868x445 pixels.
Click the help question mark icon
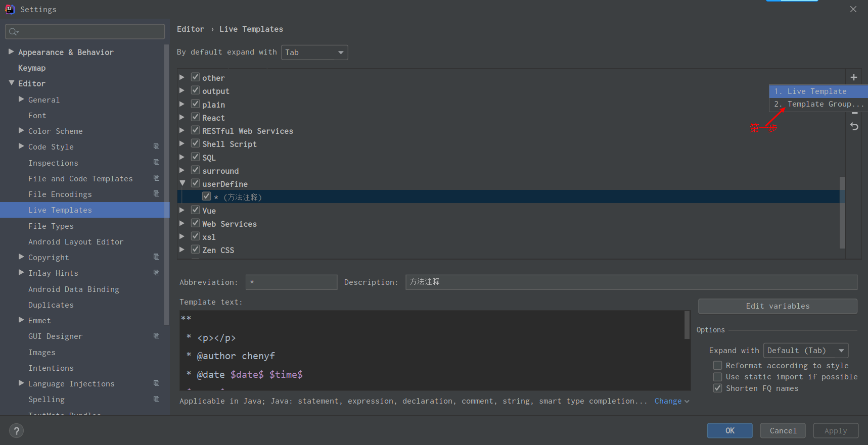click(x=17, y=431)
